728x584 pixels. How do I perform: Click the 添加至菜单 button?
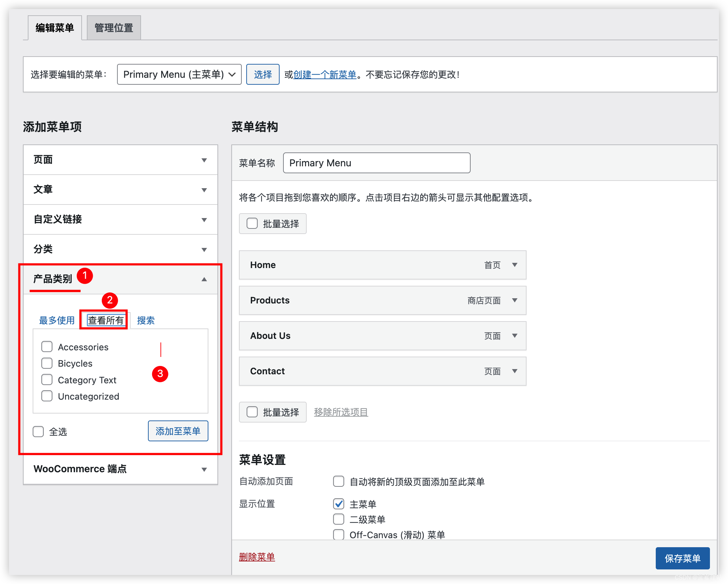click(178, 431)
